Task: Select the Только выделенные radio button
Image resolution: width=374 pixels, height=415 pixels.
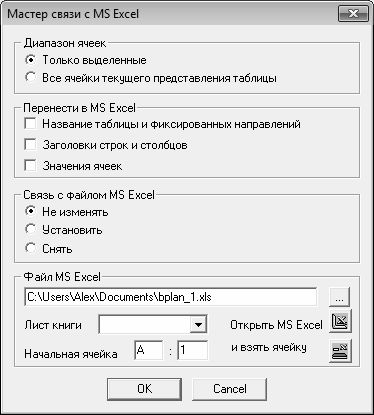Action: (x=30, y=60)
